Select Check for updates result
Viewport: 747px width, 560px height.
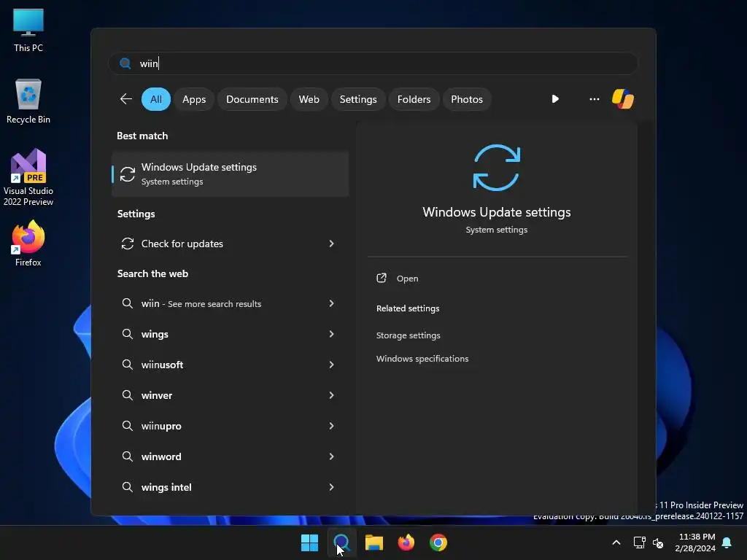230,244
